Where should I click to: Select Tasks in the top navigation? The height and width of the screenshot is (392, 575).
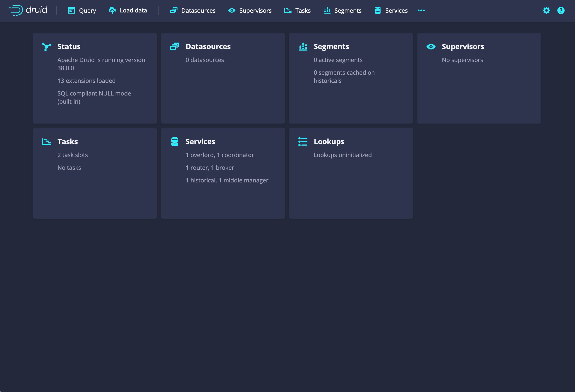(x=297, y=10)
